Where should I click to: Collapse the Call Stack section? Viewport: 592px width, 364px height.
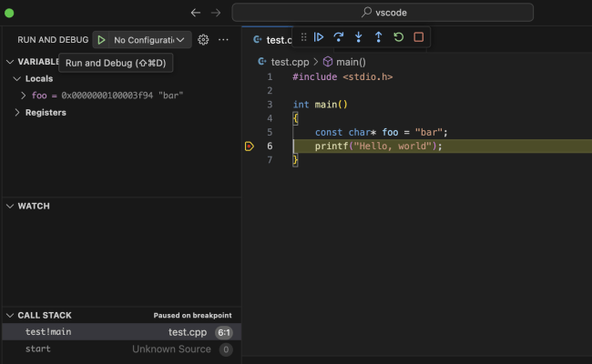(10, 316)
